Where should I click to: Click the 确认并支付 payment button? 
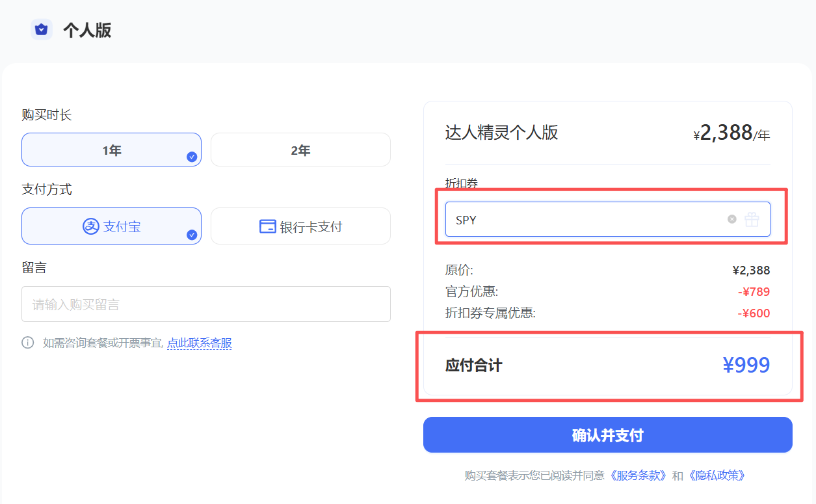pyautogui.click(x=608, y=434)
